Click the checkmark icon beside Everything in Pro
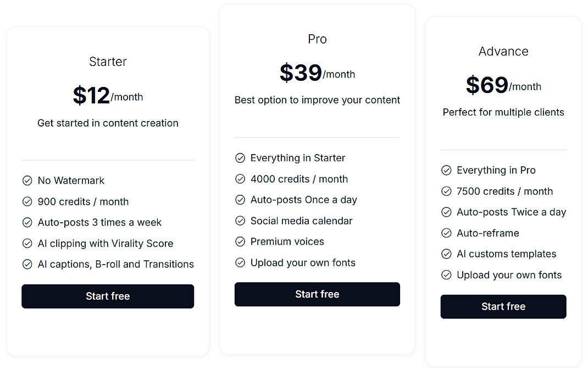The height and width of the screenshot is (368, 588). pos(446,170)
